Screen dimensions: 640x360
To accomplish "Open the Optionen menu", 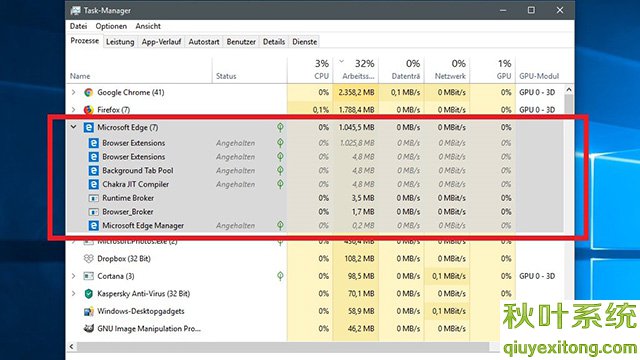I will 111,26.
